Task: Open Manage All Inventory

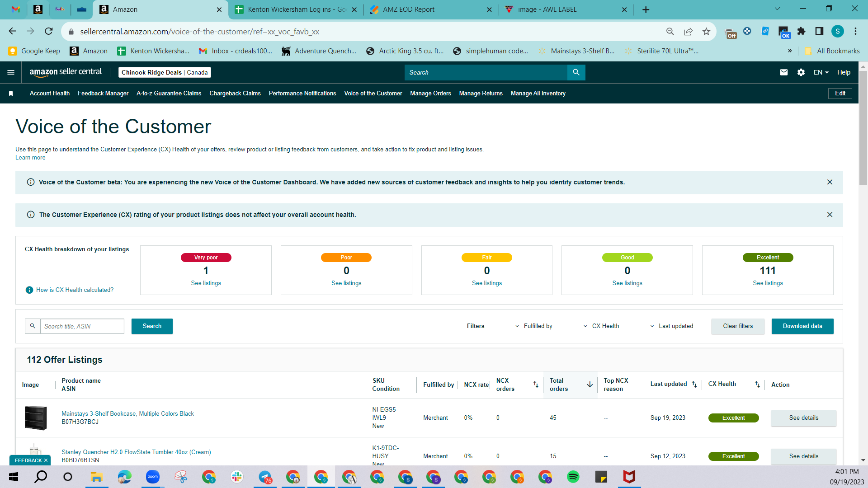Action: click(x=538, y=94)
